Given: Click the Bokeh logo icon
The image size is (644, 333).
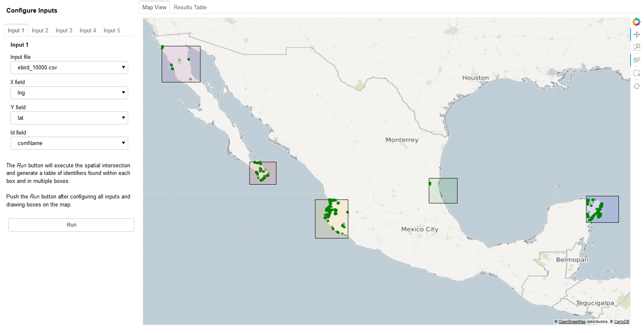Looking at the screenshot, I should [x=636, y=22].
